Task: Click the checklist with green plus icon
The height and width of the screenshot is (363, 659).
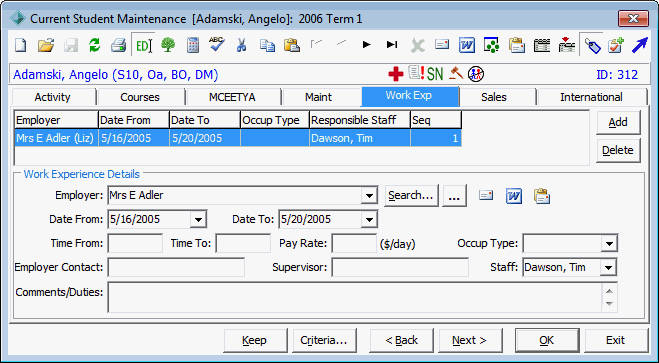Action: pyautogui.click(x=616, y=45)
